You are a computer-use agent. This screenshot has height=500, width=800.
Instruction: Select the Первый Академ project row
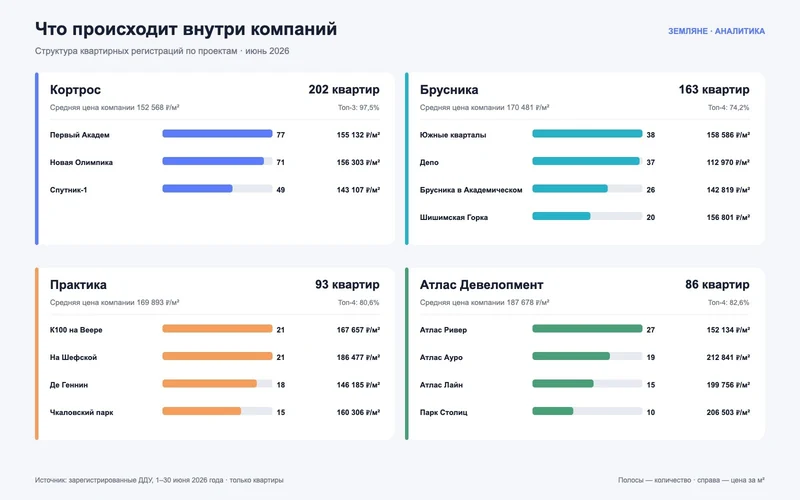(x=215, y=135)
